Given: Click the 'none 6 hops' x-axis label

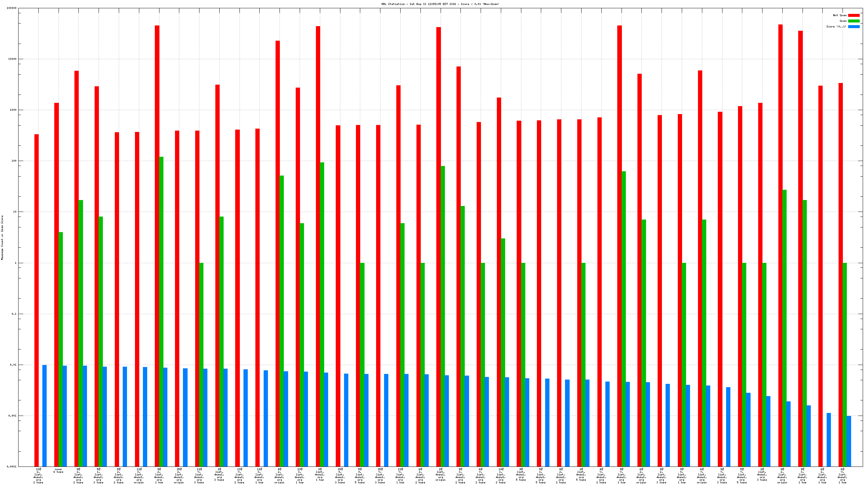Looking at the screenshot, I should pyautogui.click(x=58, y=470).
